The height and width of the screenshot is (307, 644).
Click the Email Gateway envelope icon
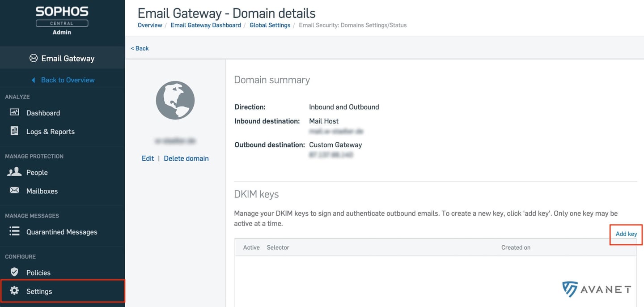(x=33, y=58)
